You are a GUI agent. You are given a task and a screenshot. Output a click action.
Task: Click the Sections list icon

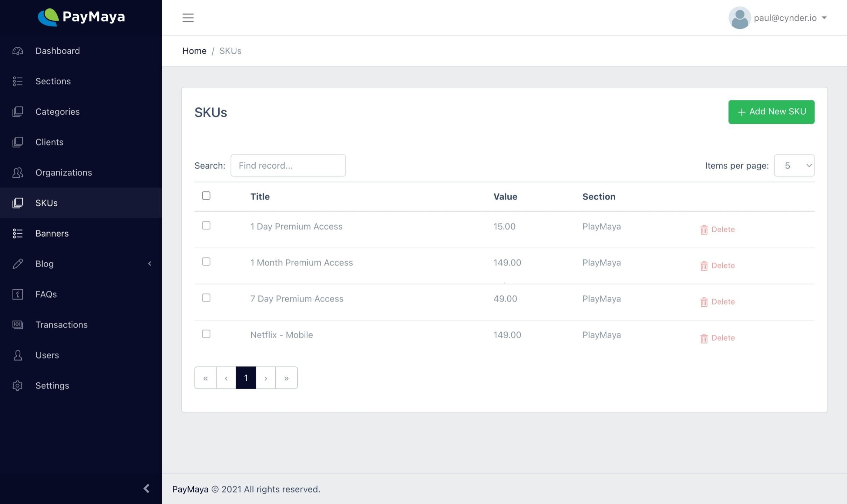click(x=17, y=81)
